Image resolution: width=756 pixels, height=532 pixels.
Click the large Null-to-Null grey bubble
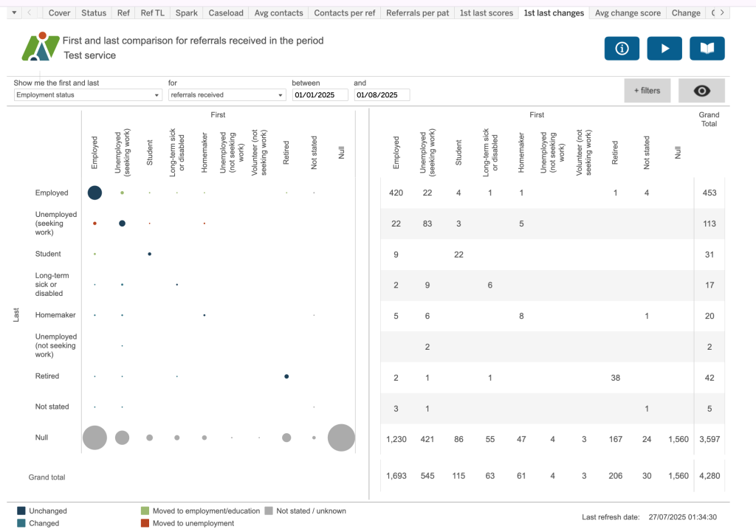coord(341,438)
